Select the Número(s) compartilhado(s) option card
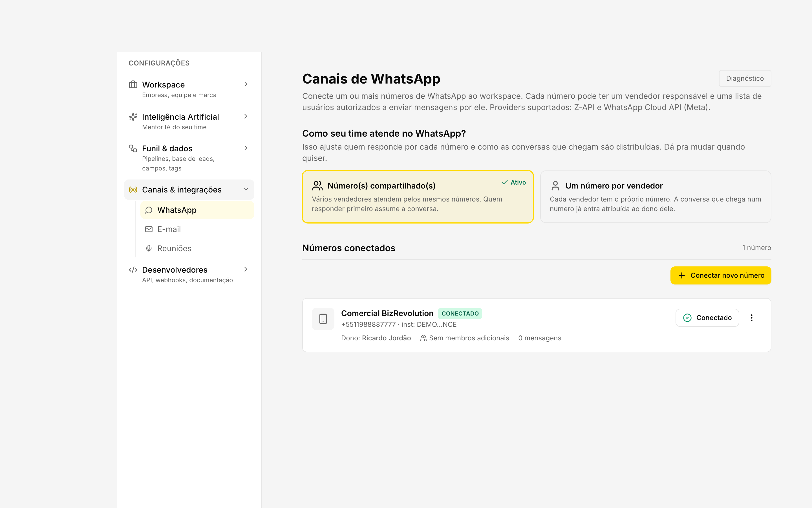Screen dimensions: 812x508 (418, 197)
